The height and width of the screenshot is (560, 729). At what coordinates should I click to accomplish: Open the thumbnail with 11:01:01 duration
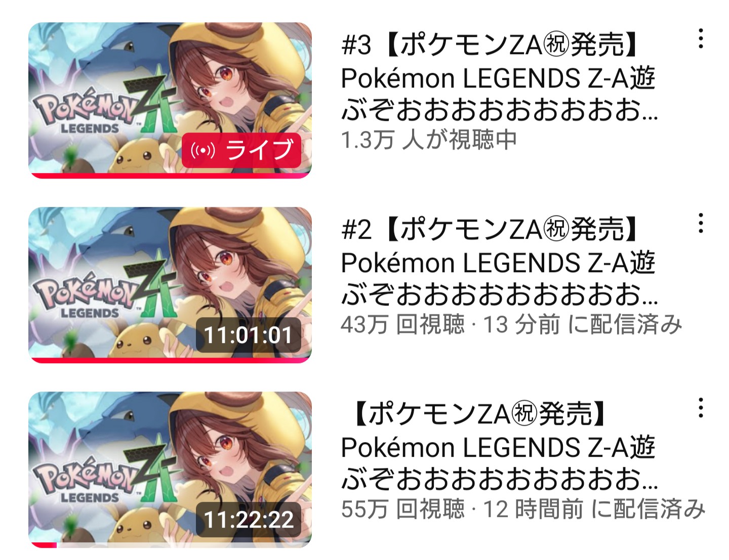(x=170, y=285)
